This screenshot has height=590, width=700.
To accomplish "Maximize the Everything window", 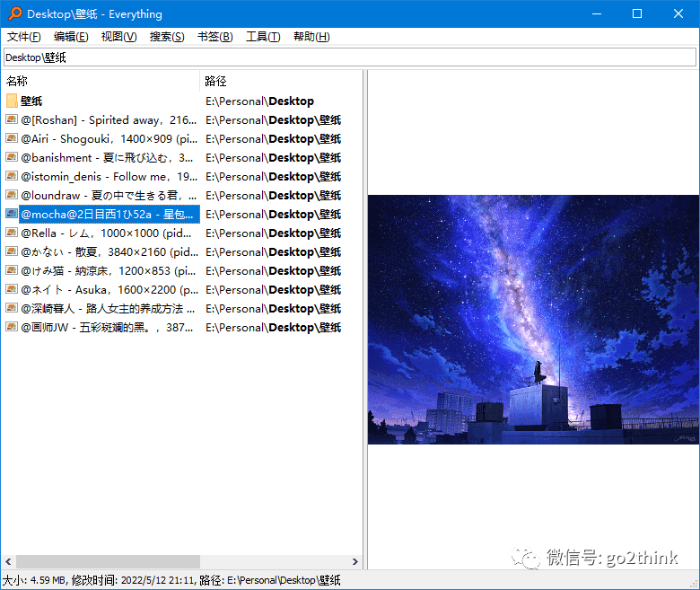I will click(637, 13).
